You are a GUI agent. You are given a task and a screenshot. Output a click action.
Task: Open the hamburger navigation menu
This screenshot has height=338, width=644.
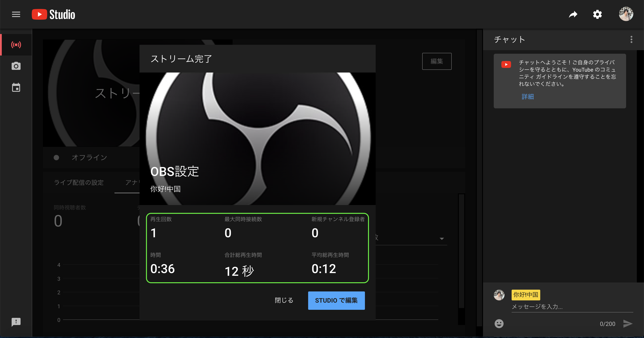click(16, 15)
